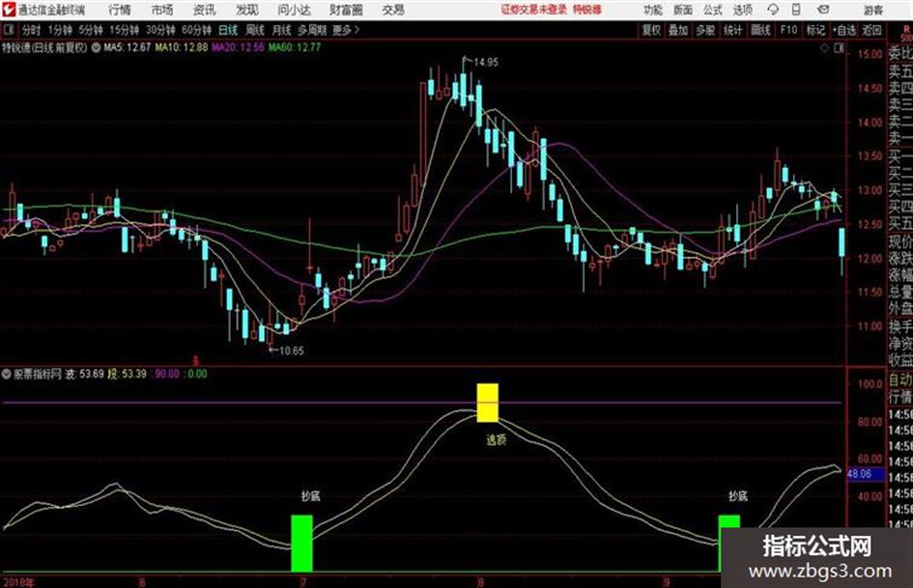Open the 市场 menu
The height and width of the screenshot is (588, 913).
[162, 10]
